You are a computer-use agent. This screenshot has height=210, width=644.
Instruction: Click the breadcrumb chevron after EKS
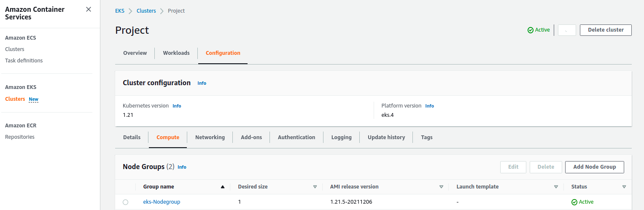tap(131, 11)
